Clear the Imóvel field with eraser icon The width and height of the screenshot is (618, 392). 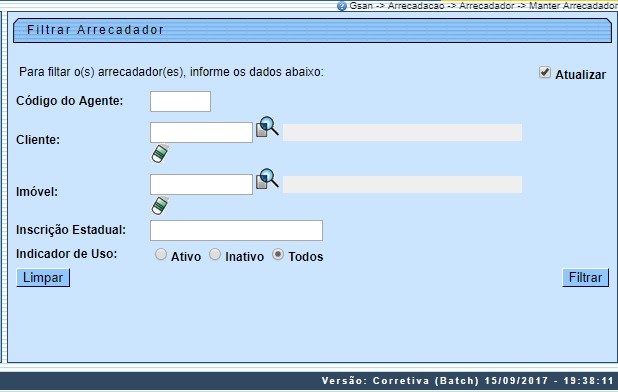pos(160,205)
